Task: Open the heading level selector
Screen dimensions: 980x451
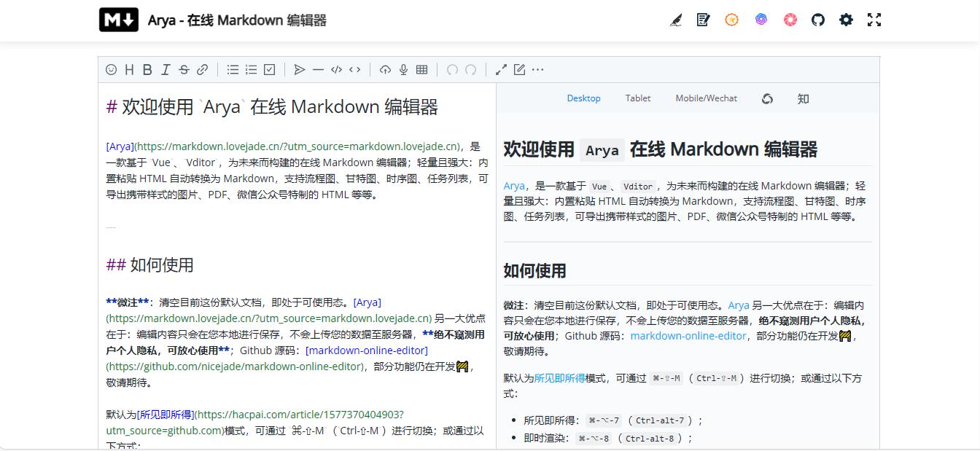Action: click(131, 69)
